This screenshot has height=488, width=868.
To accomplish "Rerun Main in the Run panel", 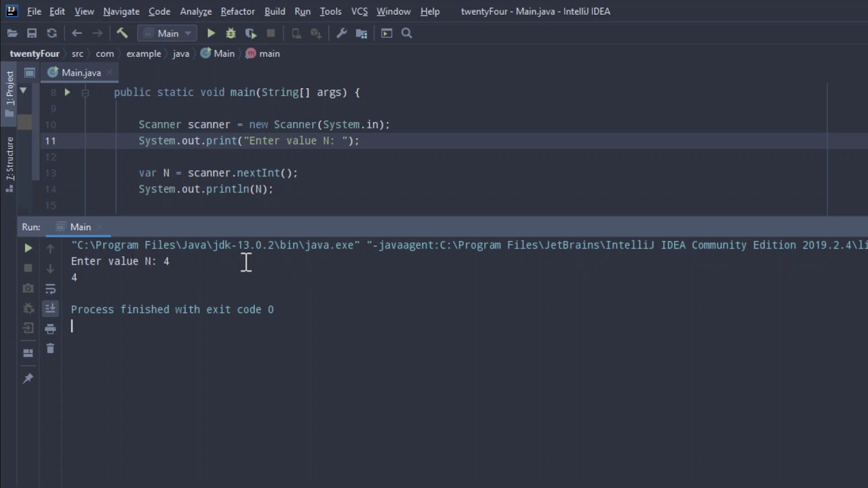I will (x=28, y=249).
